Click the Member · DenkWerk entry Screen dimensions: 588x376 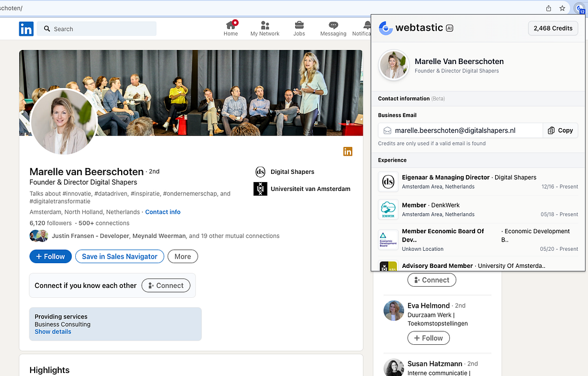tap(478, 209)
